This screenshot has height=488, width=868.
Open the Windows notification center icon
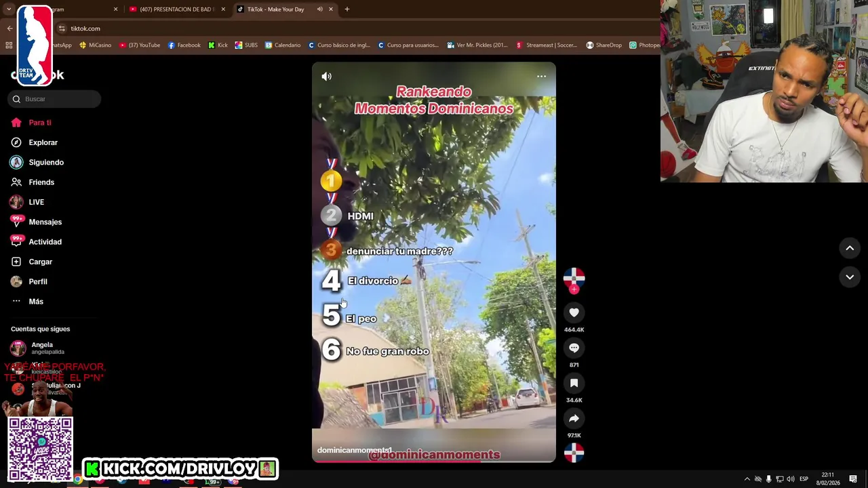coord(853,479)
